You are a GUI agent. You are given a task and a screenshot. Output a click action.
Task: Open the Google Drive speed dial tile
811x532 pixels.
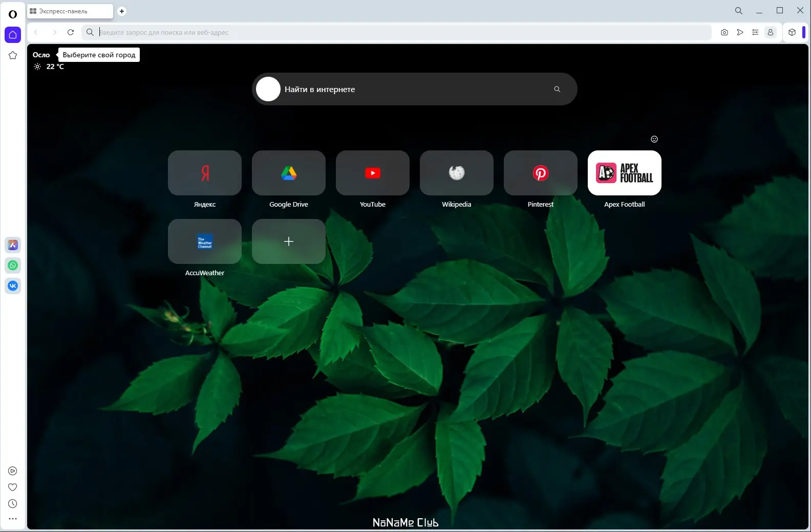289,173
